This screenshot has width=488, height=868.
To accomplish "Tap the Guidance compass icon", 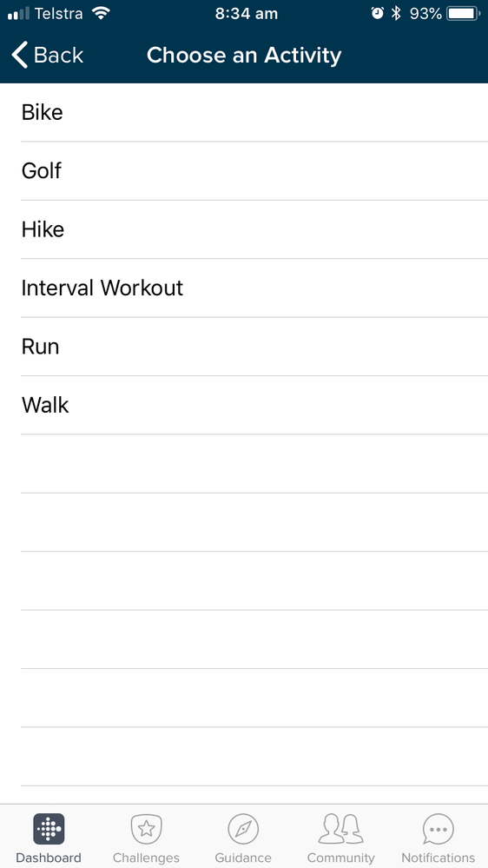I will click(243, 829).
